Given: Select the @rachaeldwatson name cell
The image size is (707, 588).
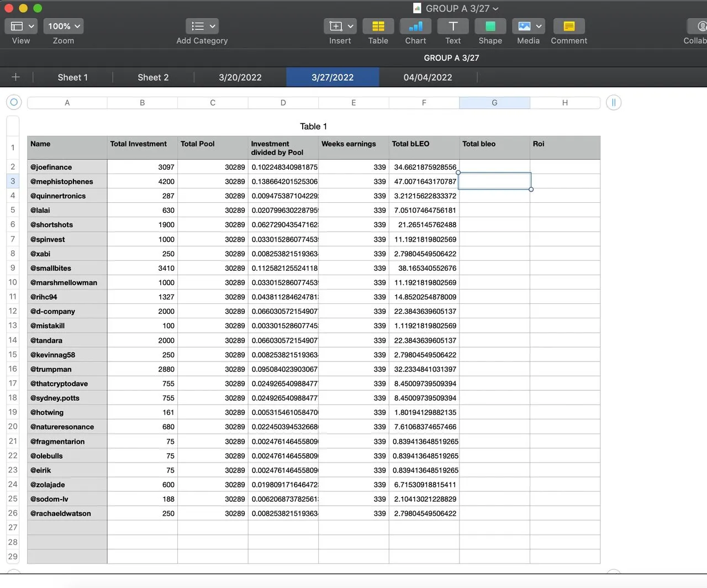Looking at the screenshot, I should [67, 513].
